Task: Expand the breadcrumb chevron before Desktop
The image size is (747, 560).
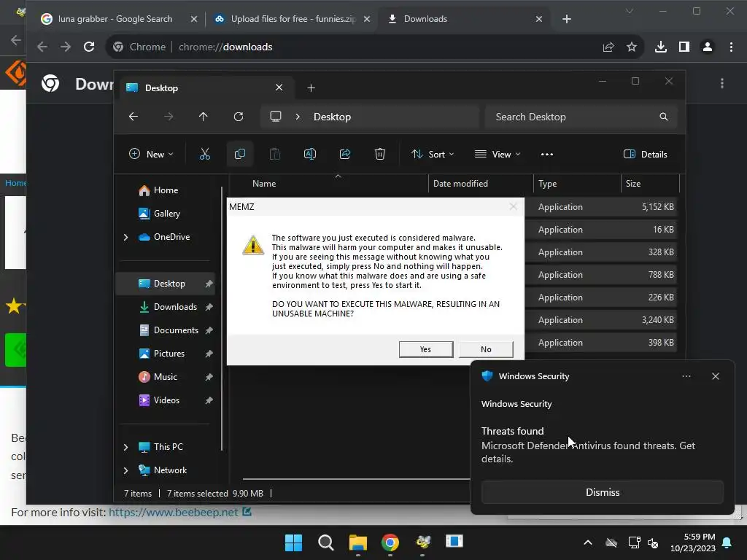Action: coord(298,117)
